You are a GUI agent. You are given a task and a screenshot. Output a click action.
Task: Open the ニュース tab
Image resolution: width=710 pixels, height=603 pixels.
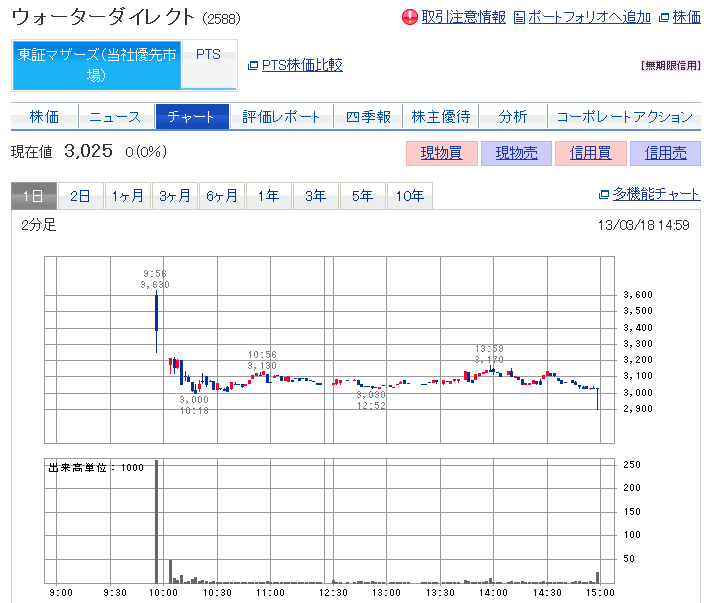tap(115, 117)
